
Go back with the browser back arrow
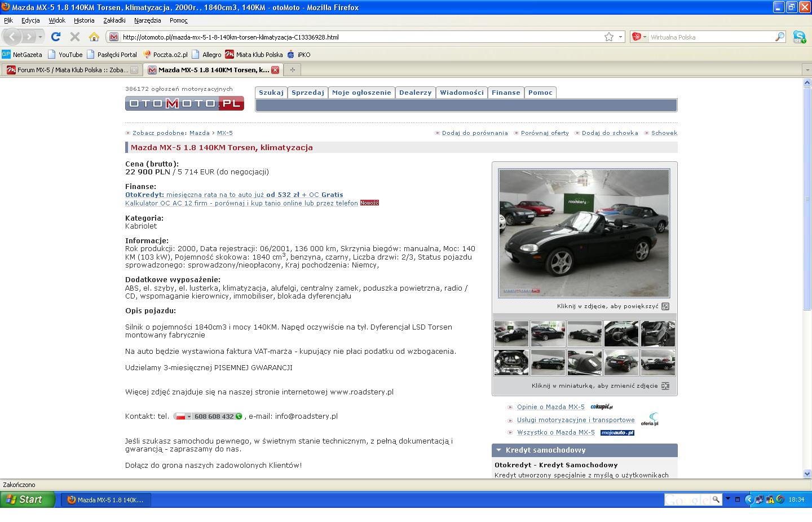12,37
